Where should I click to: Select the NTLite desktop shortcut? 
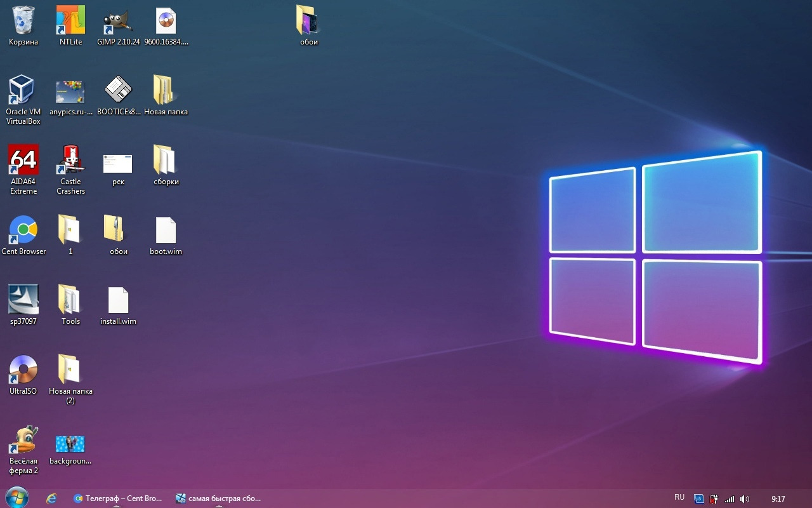pos(70,20)
